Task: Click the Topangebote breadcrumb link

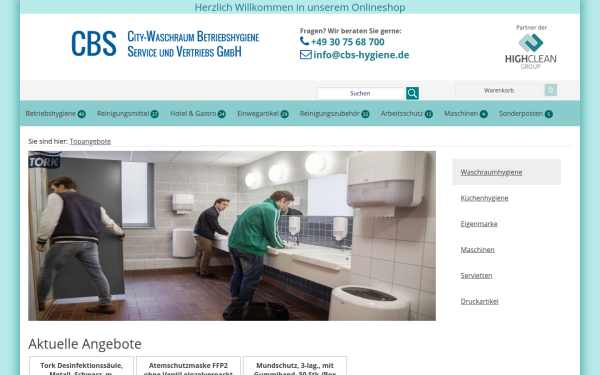Action: coord(90,141)
